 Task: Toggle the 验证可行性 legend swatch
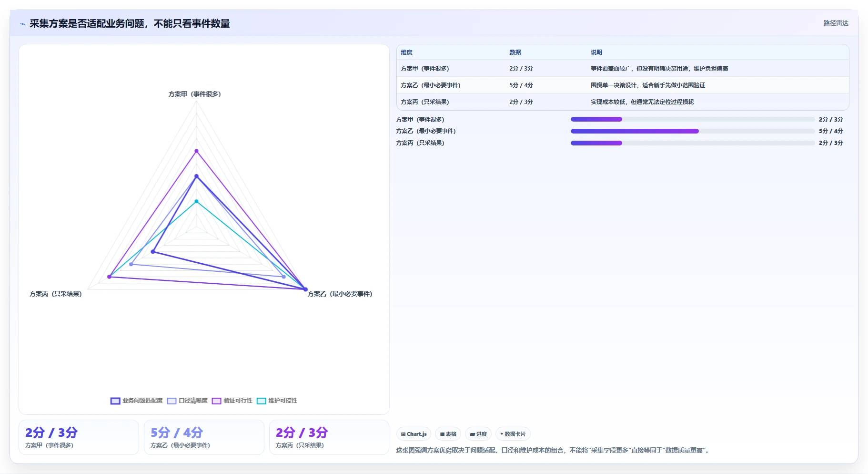216,401
